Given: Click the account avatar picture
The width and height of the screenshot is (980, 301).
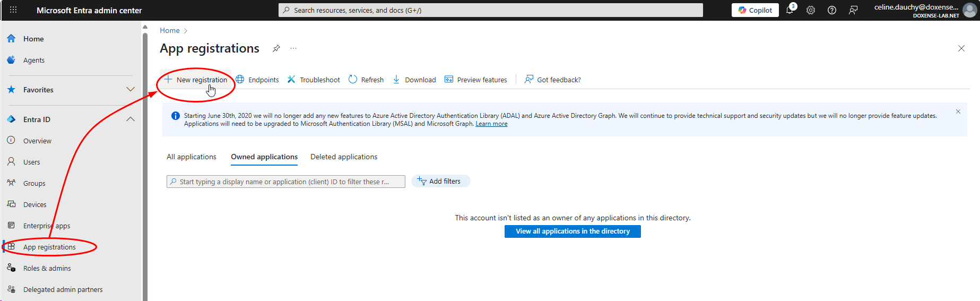Looking at the screenshot, I should pyautogui.click(x=970, y=10).
